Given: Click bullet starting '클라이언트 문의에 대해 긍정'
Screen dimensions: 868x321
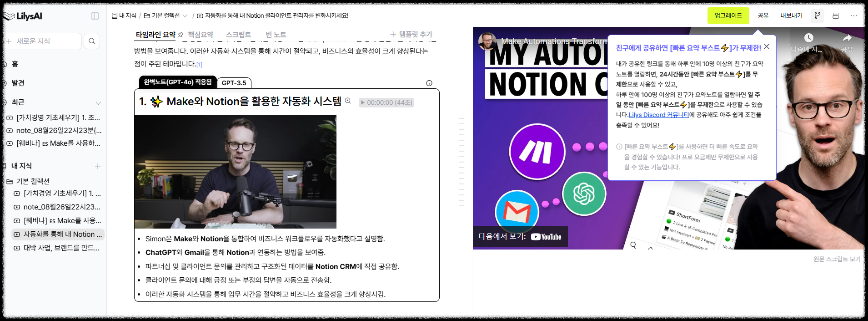Looking at the screenshot, I should (239, 280).
